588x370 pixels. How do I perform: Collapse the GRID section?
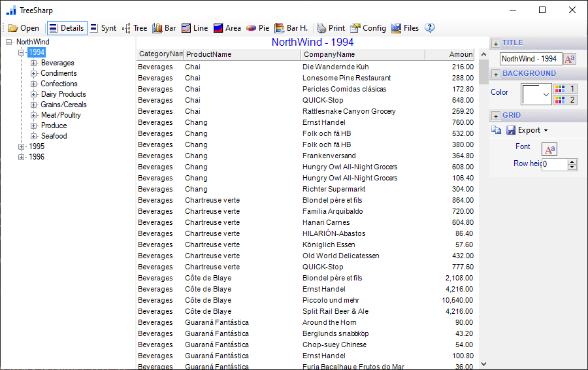pyautogui.click(x=496, y=116)
